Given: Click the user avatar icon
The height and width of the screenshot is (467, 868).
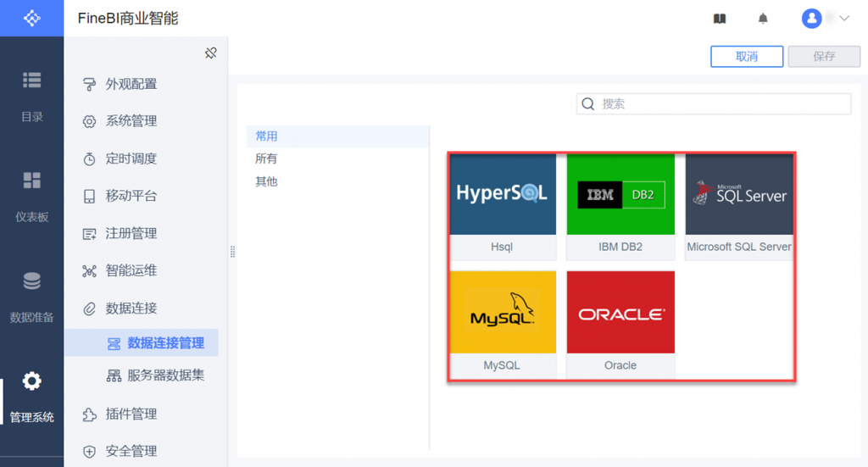Looking at the screenshot, I should pos(812,19).
